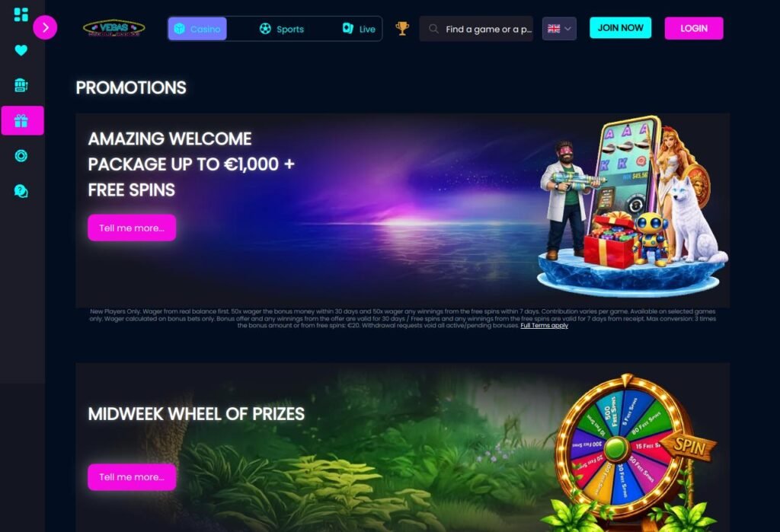Click the JOIN NOW button
Image resolution: width=780 pixels, height=532 pixels.
point(620,28)
